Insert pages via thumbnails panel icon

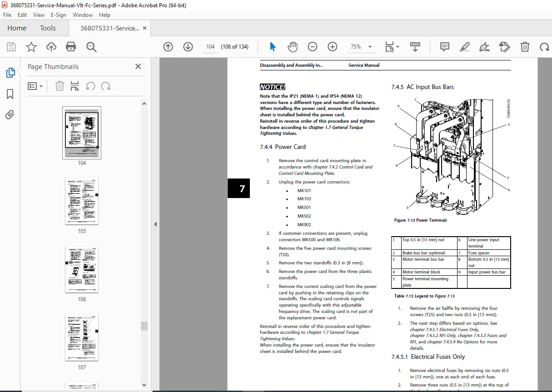(75, 86)
